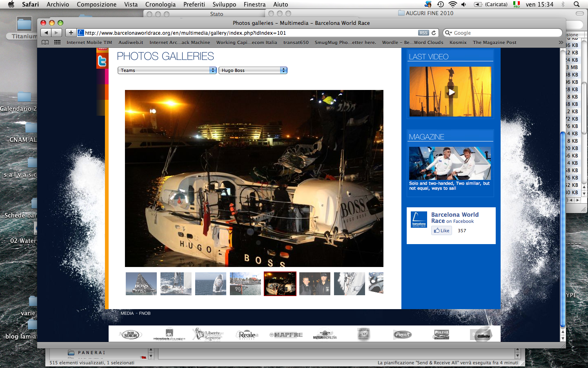588x368 pixels.
Task: Add bookmark with the plus button
Action: pyautogui.click(x=71, y=33)
